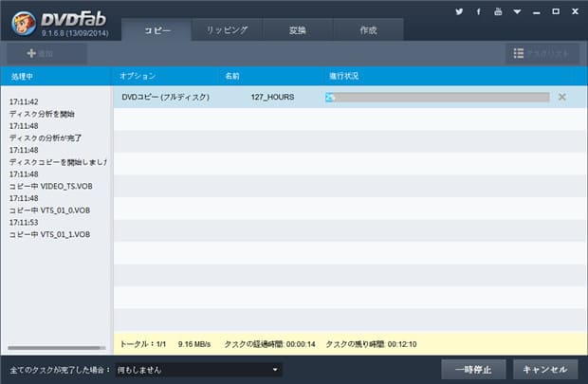
Task: Switch to the リッピング tab
Action: pos(227,30)
